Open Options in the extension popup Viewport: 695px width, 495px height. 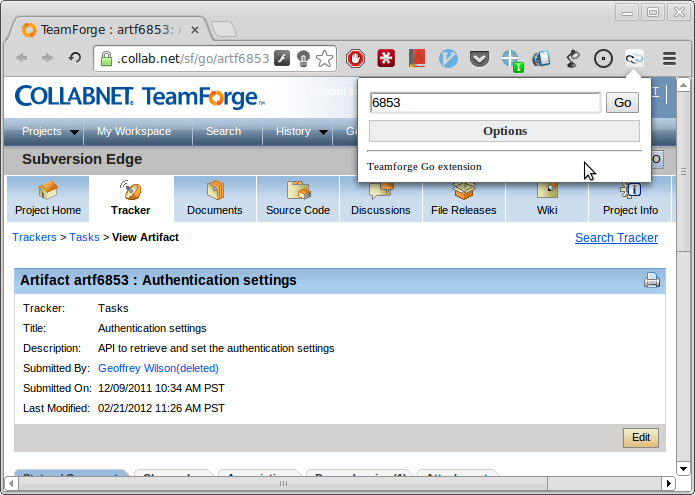[504, 131]
